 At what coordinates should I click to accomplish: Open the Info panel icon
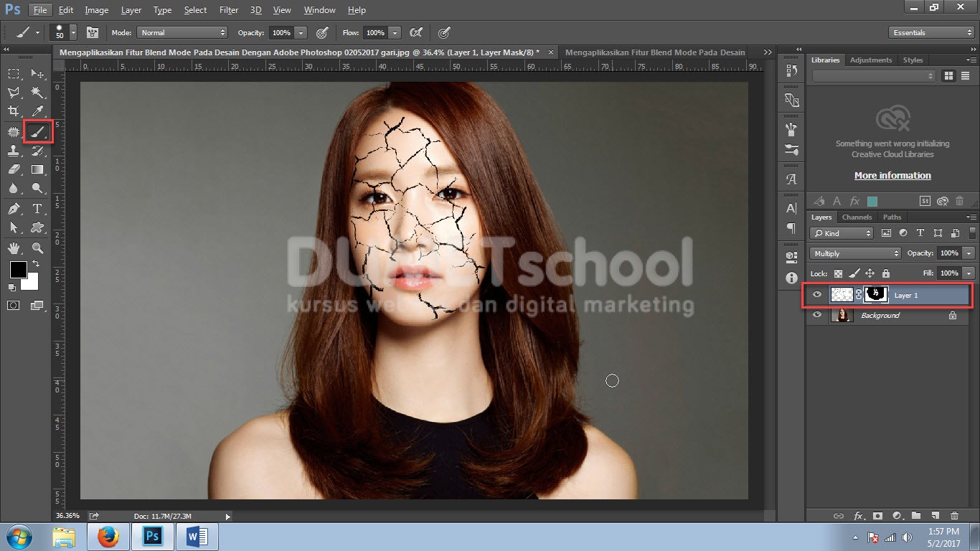pos(791,277)
